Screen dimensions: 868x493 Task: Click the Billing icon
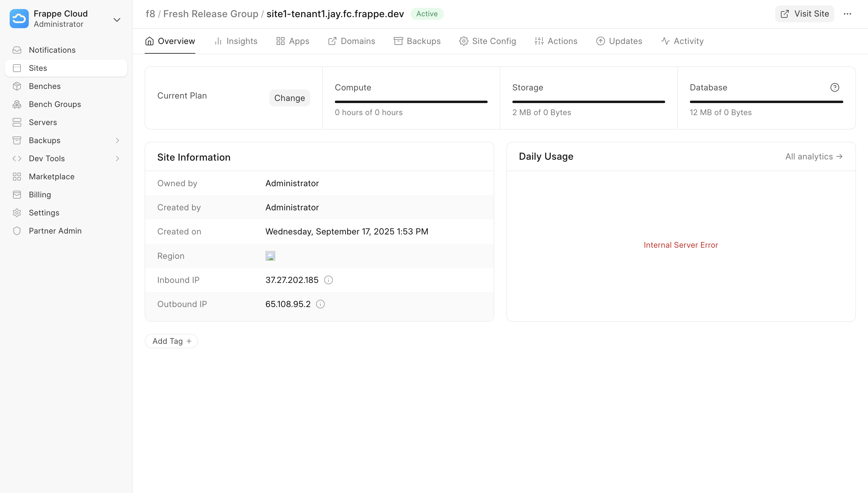[x=17, y=194]
